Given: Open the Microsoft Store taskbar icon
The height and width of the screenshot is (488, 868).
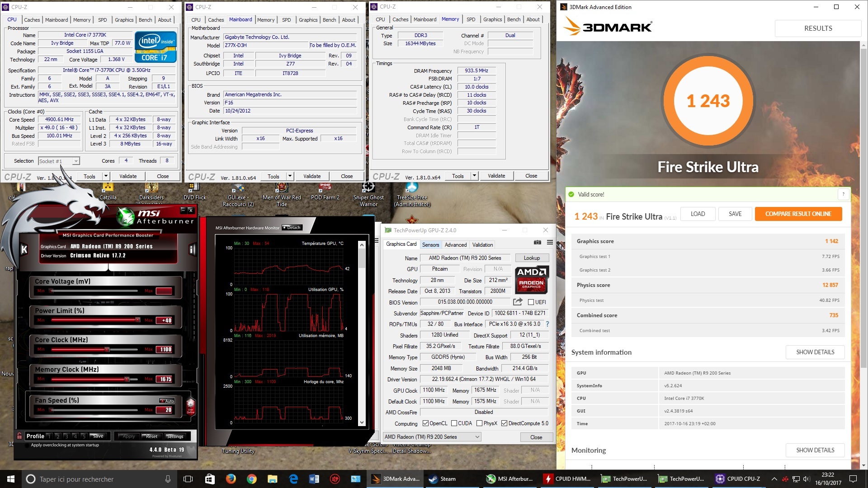Looking at the screenshot, I should 210,479.
